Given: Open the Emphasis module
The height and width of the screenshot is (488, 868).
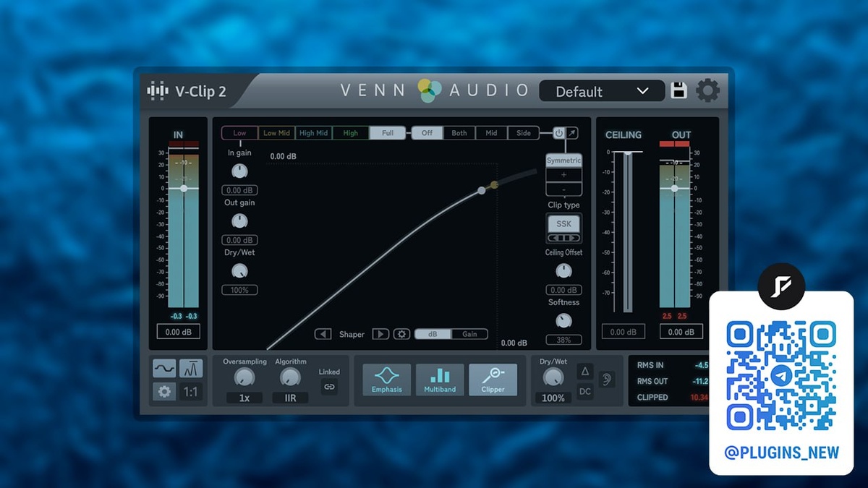Looking at the screenshot, I should tap(387, 380).
